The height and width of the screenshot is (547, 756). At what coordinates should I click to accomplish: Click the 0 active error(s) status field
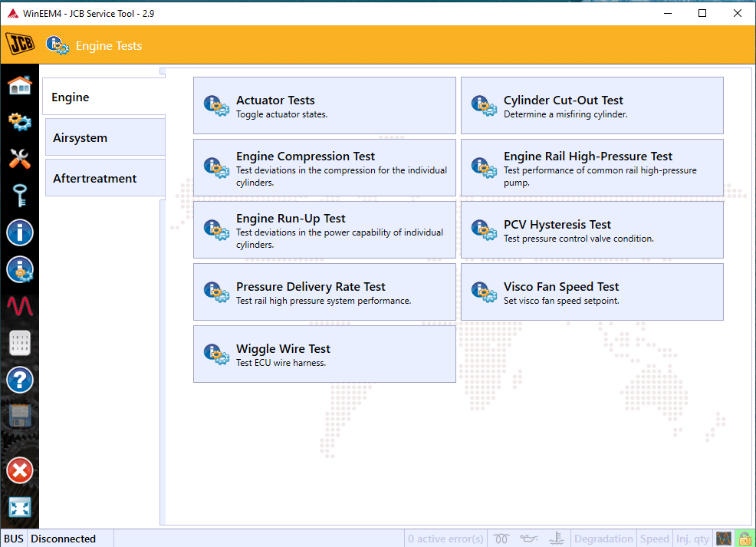[445, 539]
